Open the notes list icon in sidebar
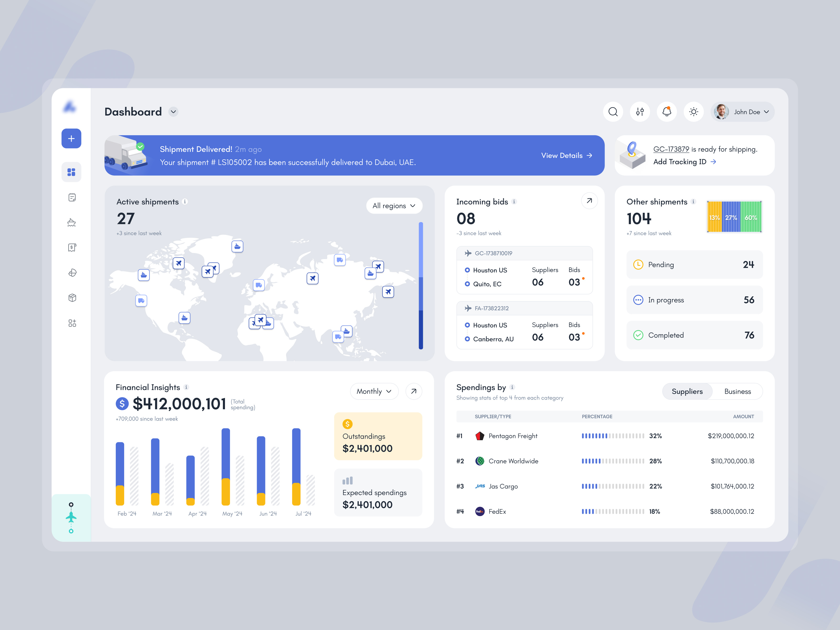The height and width of the screenshot is (630, 840). 72,197
